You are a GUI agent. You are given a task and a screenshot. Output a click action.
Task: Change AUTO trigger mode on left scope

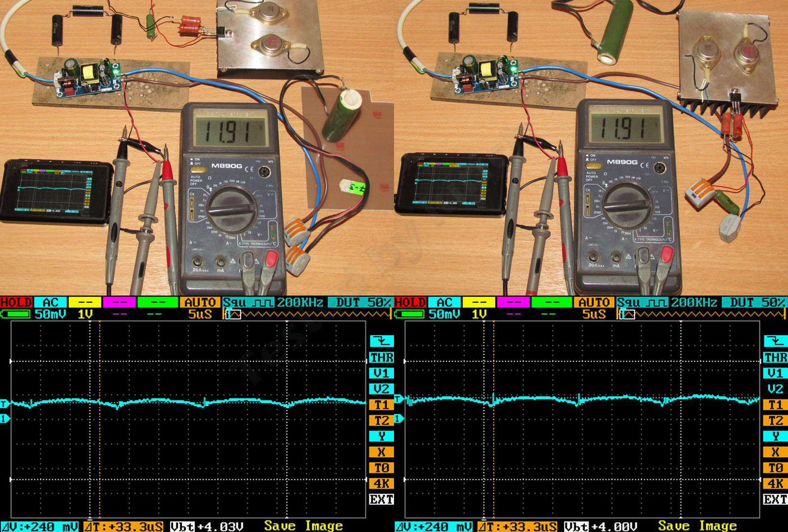(200, 302)
